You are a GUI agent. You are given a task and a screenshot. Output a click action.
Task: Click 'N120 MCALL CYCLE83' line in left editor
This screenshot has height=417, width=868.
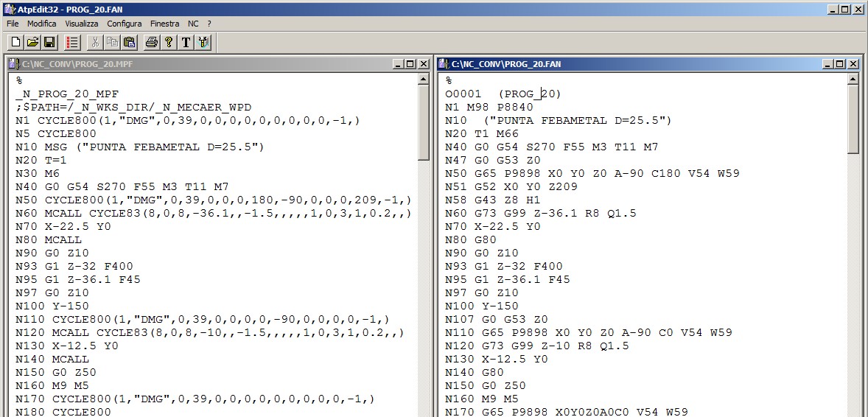(209, 333)
